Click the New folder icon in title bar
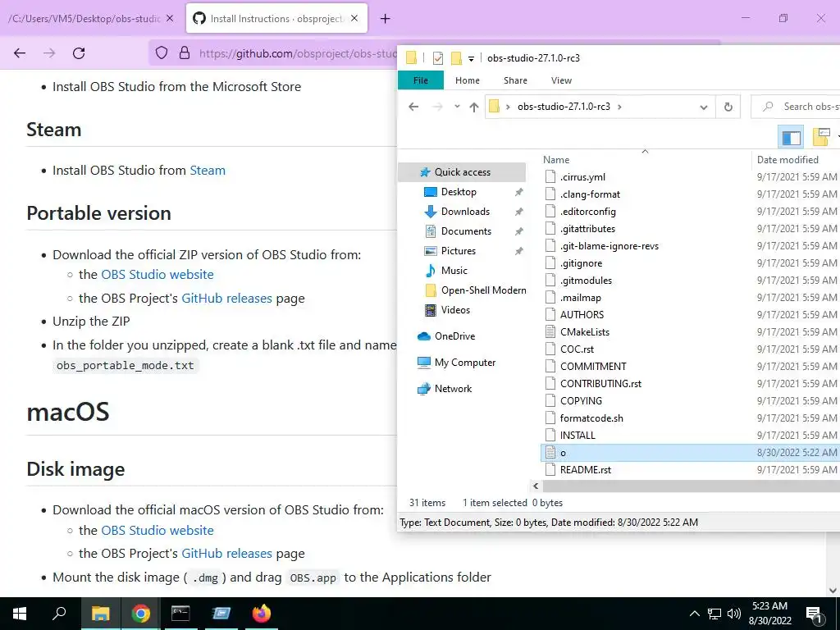The width and height of the screenshot is (840, 630). (456, 58)
